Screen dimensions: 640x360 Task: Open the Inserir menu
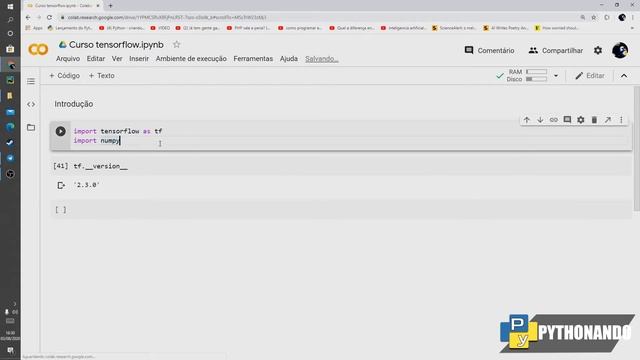(x=139, y=59)
